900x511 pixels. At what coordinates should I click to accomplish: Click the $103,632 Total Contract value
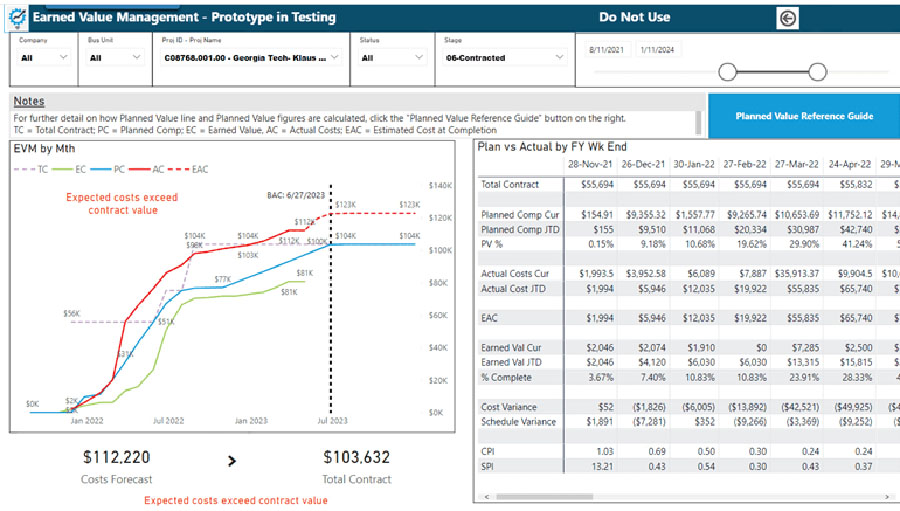tap(356, 457)
